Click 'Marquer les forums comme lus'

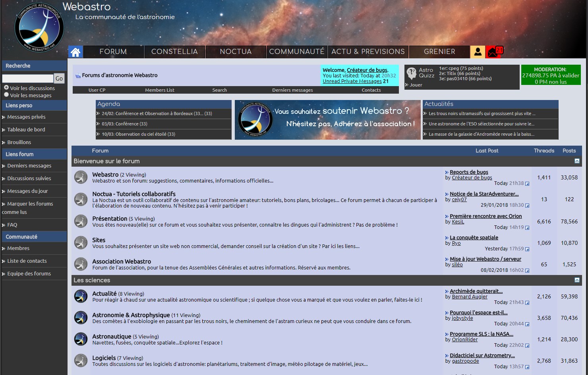pyautogui.click(x=28, y=208)
